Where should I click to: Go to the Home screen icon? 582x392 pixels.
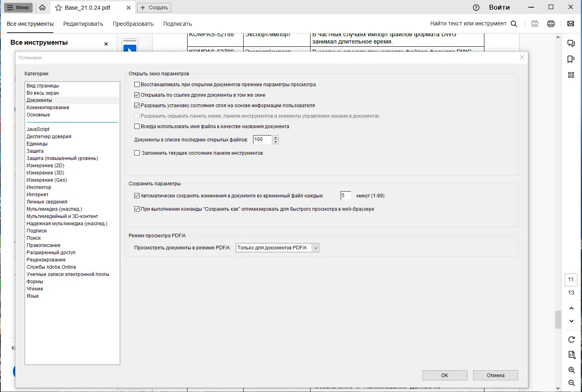coord(42,8)
